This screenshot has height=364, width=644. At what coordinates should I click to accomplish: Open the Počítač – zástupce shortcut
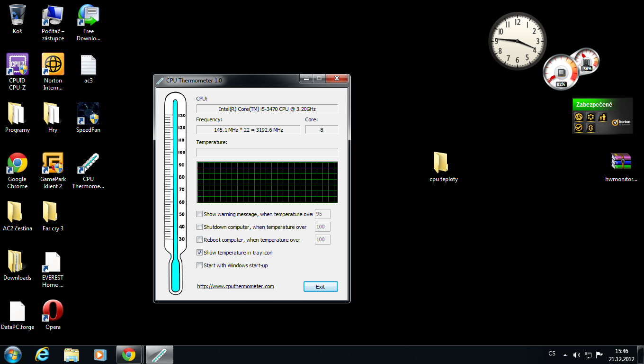[x=53, y=23]
